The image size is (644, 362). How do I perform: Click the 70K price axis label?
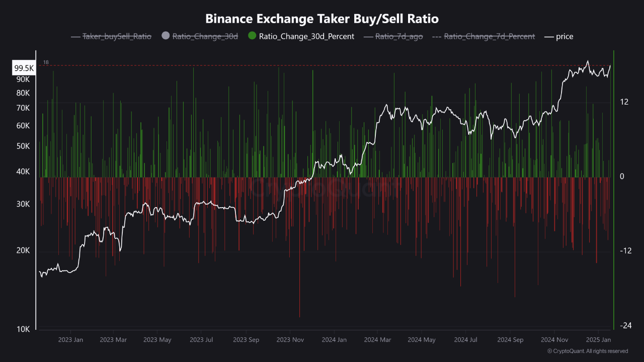coord(23,108)
